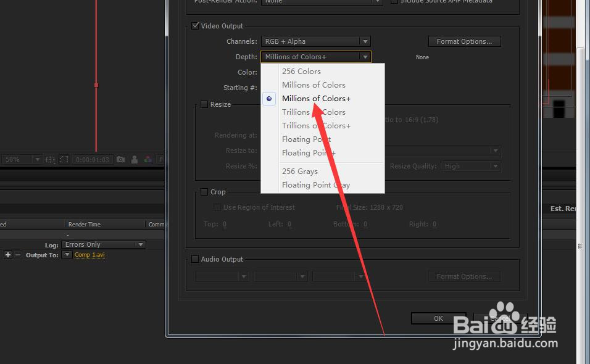Toggle the mask and shape path visibility icon
Viewport: 590px width, 364px height.
pyautogui.click(x=64, y=159)
